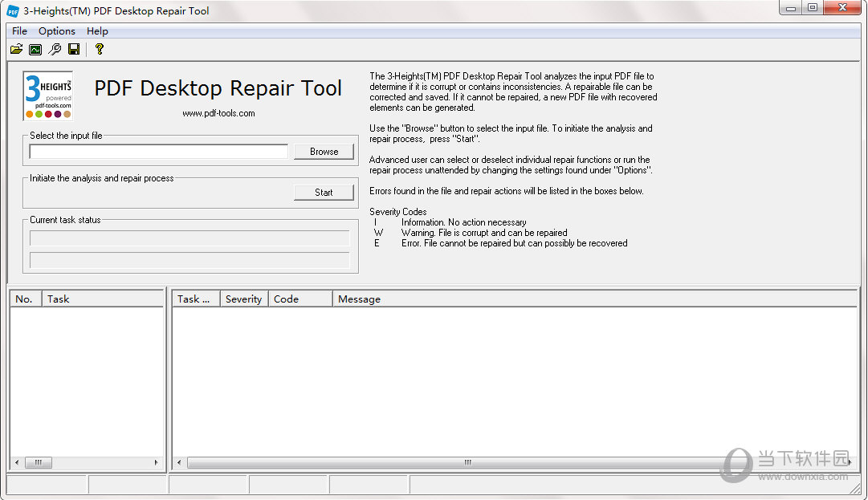Click 'Information. No action necessary' text
868x500 pixels.
(464, 222)
